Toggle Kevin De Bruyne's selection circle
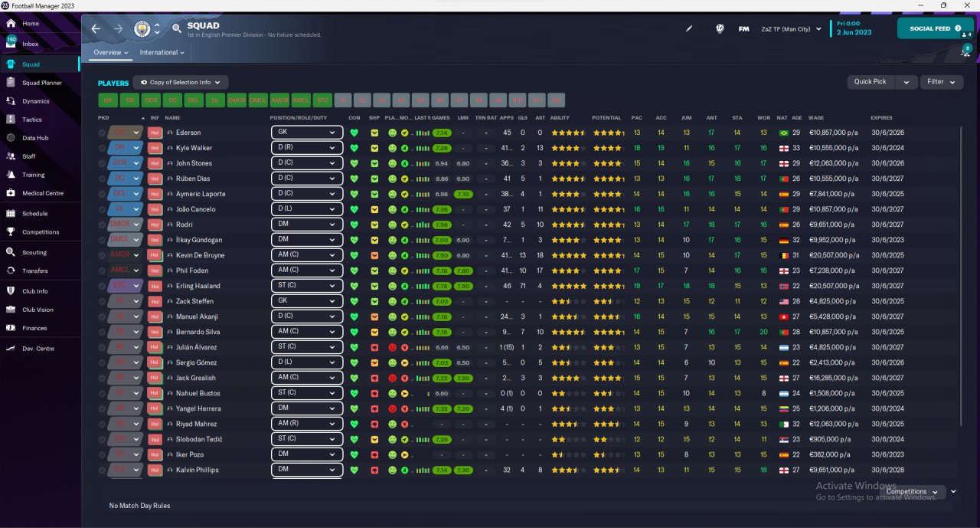The height and width of the screenshot is (528, 980). coord(102,255)
